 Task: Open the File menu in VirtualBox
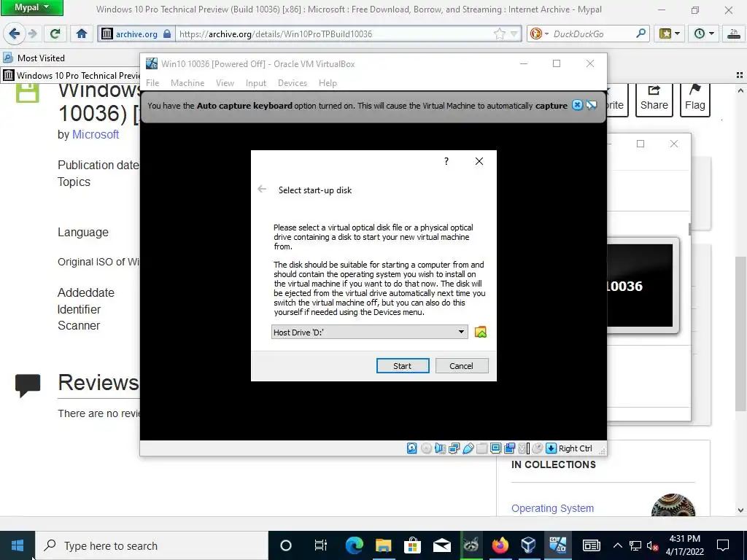152,83
